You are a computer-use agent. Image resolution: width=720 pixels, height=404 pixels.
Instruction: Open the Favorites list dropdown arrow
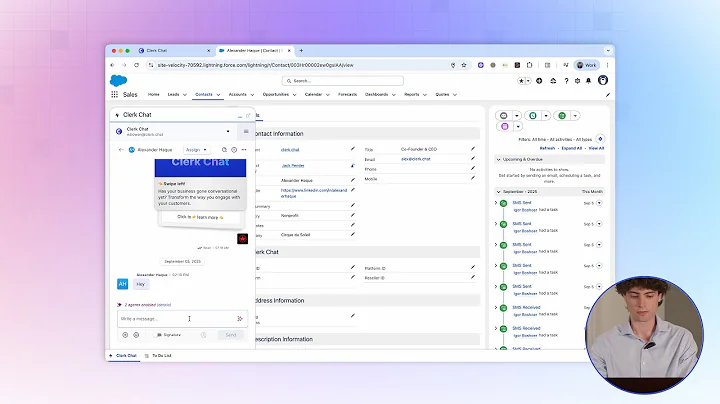point(528,81)
